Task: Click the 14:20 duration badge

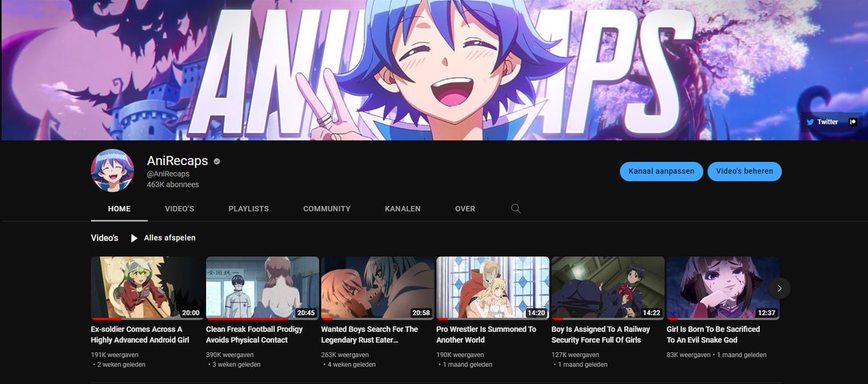Action: [536, 313]
